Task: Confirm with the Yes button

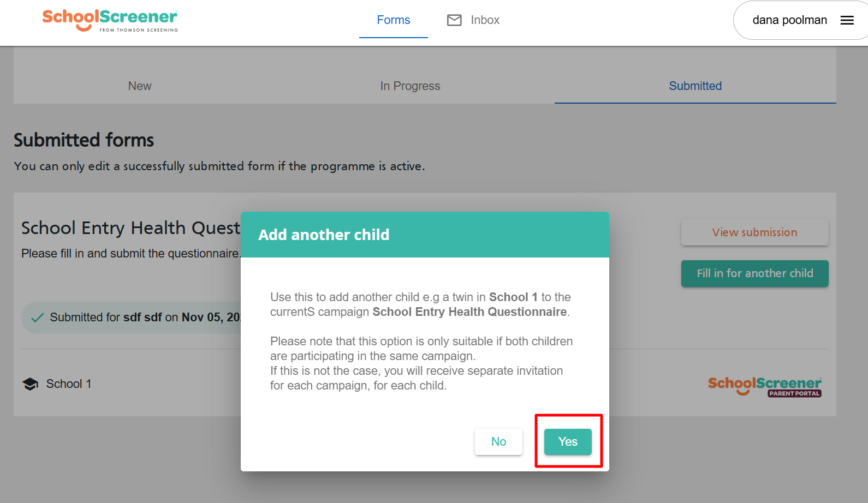Action: [568, 442]
